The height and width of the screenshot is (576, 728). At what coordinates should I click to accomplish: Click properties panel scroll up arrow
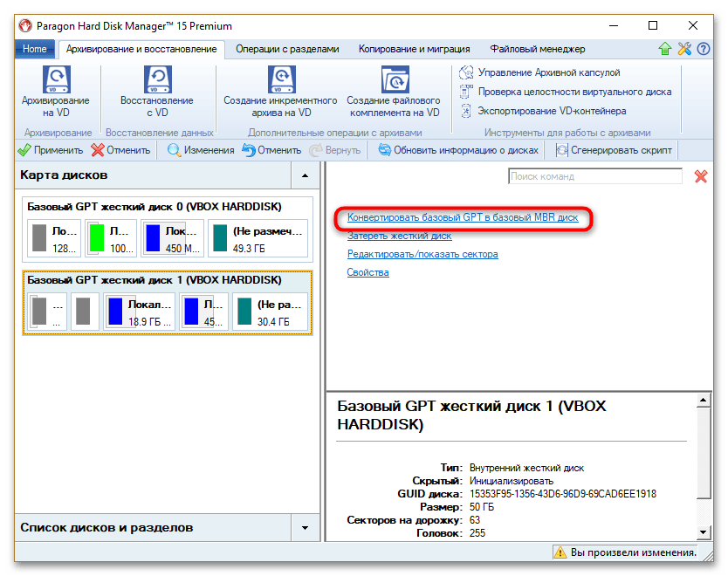coord(704,401)
